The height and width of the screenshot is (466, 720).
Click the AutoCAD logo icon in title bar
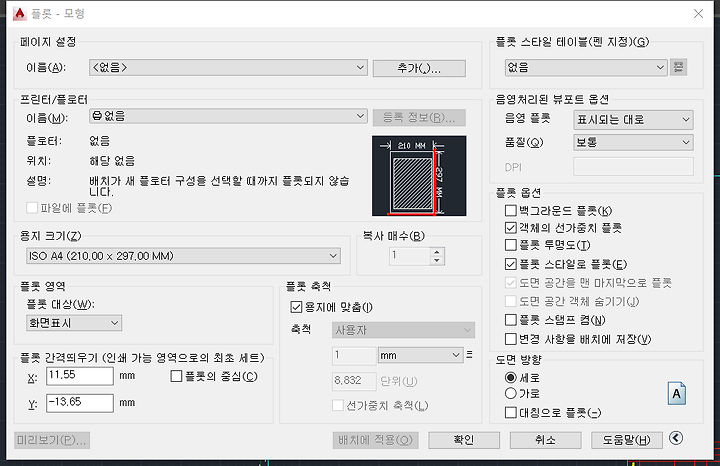pos(19,14)
